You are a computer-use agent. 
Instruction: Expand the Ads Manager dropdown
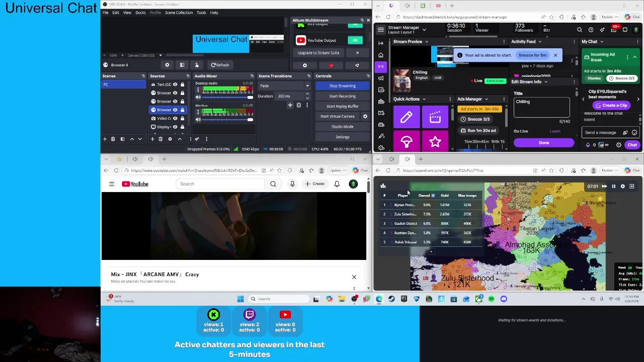486,99
